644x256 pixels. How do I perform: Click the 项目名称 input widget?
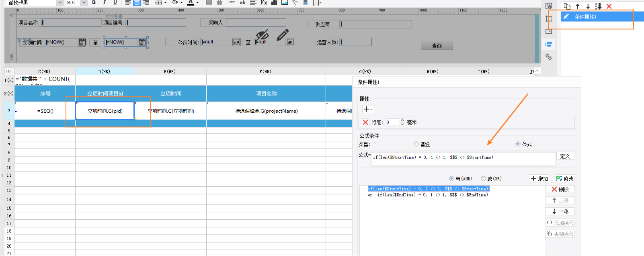click(x=71, y=23)
